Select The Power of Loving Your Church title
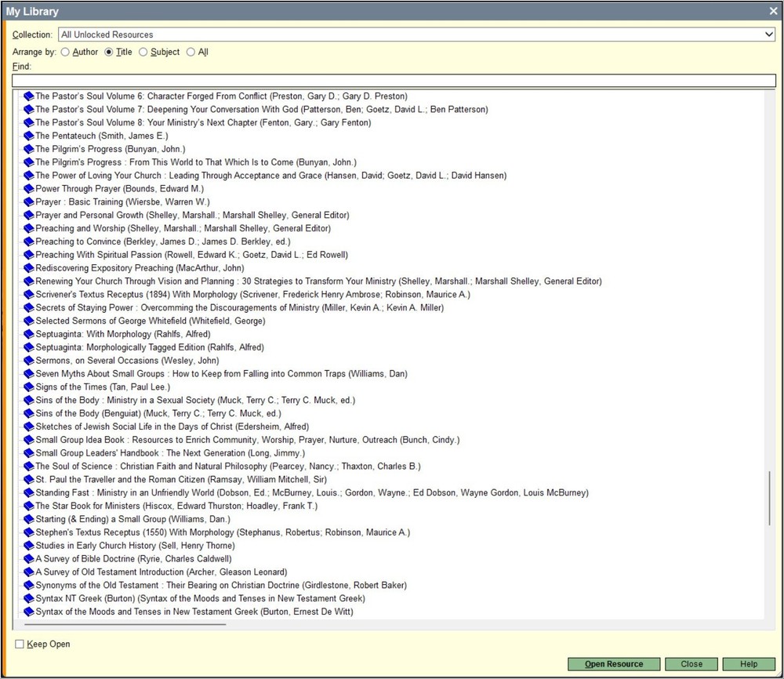Screen dimensions: 784x679 tap(271, 176)
